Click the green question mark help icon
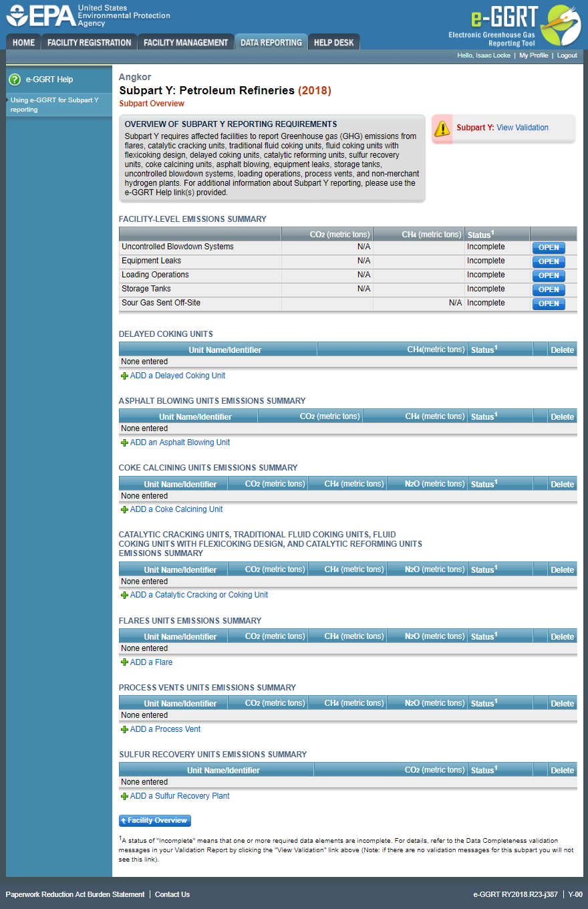 tap(15, 80)
